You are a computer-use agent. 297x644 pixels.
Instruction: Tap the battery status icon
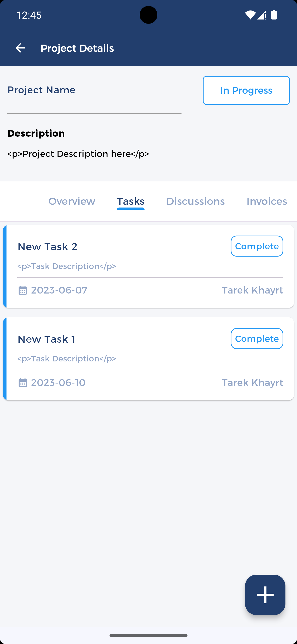coord(274,15)
